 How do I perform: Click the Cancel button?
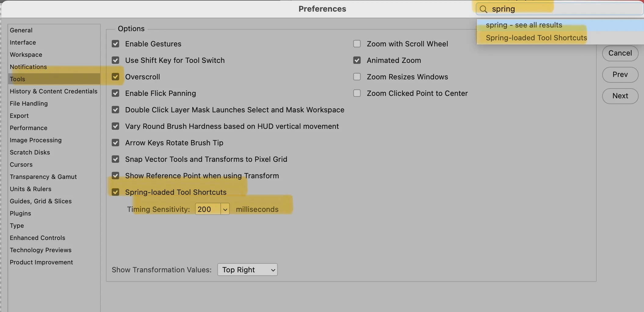[x=620, y=53]
